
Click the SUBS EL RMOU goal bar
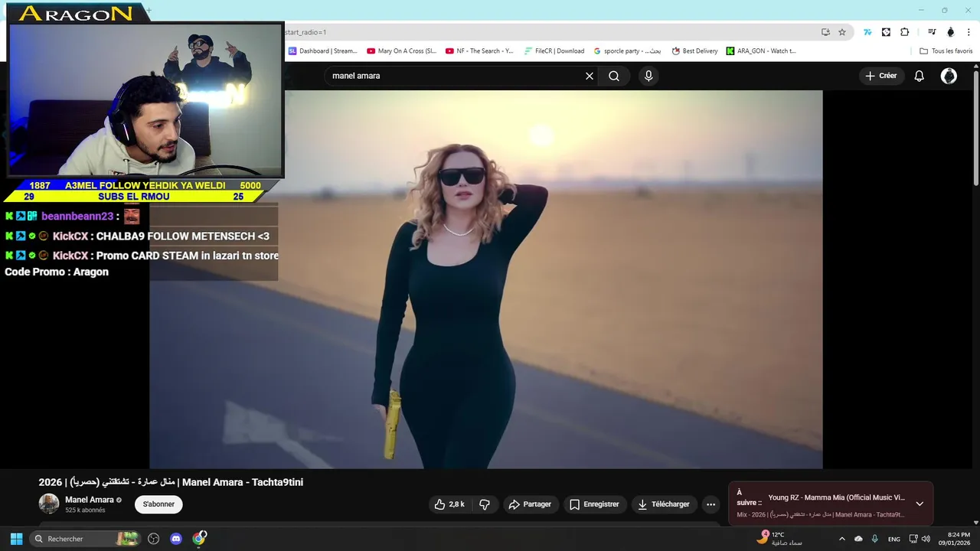click(134, 197)
